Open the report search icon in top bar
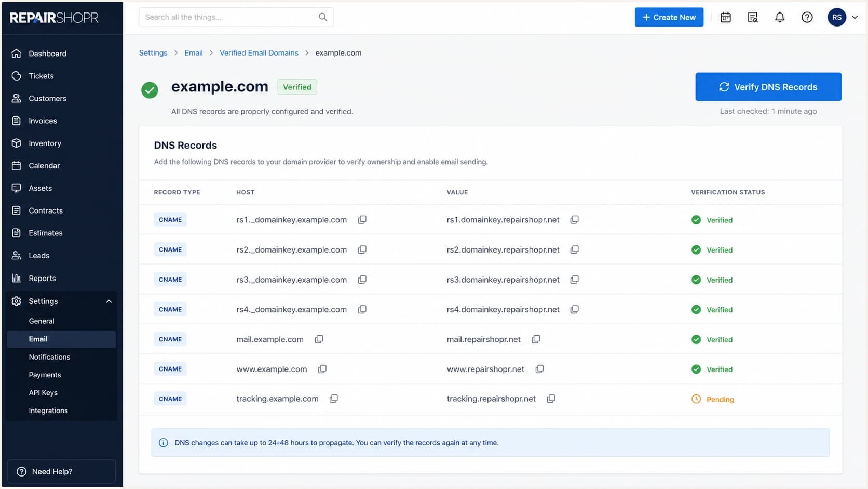The image size is (868, 489). coord(753,17)
